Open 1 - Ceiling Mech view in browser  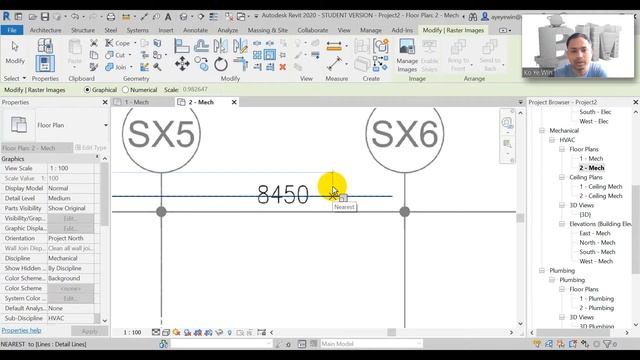pos(601,187)
